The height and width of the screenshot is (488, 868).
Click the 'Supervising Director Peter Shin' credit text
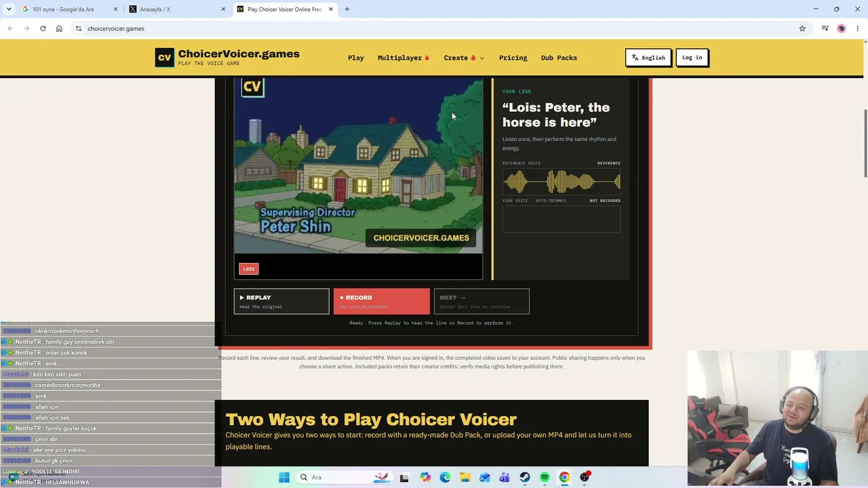(x=307, y=220)
